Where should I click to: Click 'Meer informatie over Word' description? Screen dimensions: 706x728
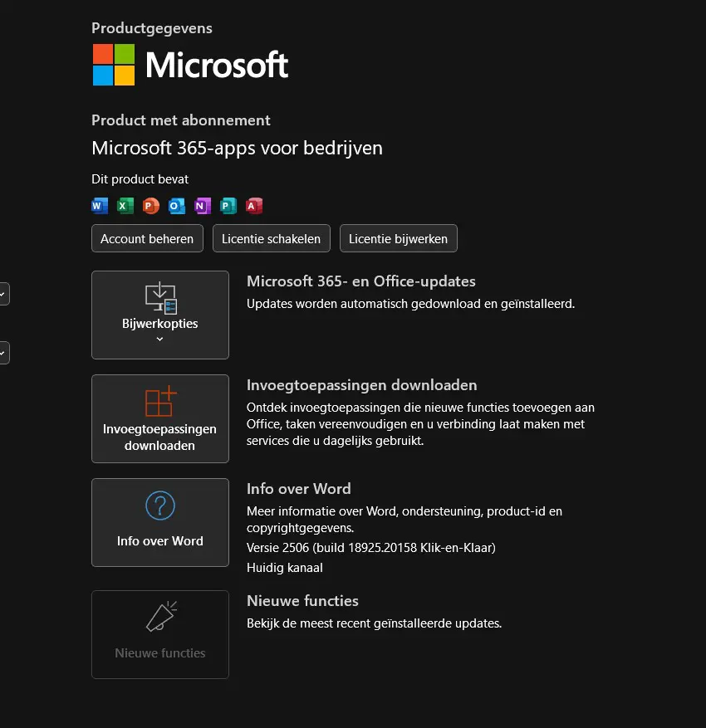pos(404,520)
